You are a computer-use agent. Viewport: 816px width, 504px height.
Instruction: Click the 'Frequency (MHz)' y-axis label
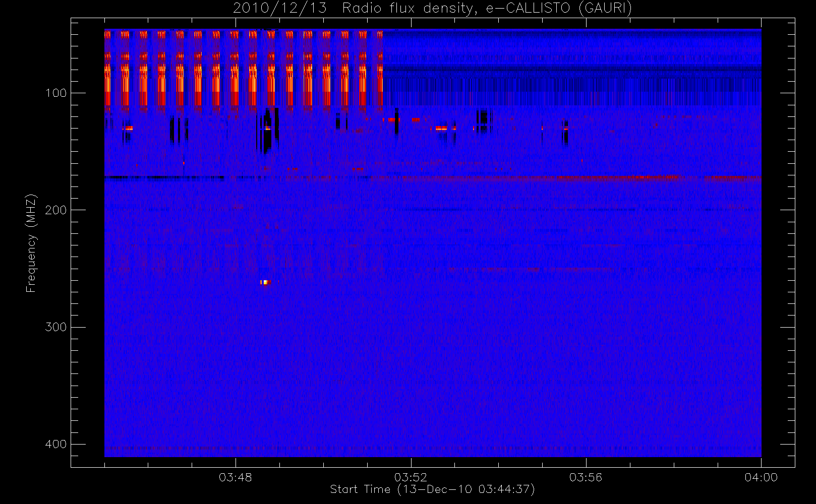point(31,243)
